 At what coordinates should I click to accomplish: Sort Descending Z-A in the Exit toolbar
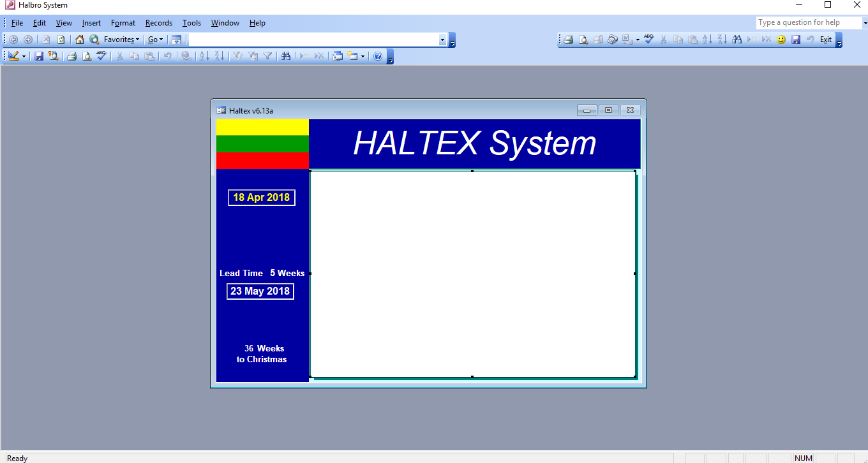(722, 40)
